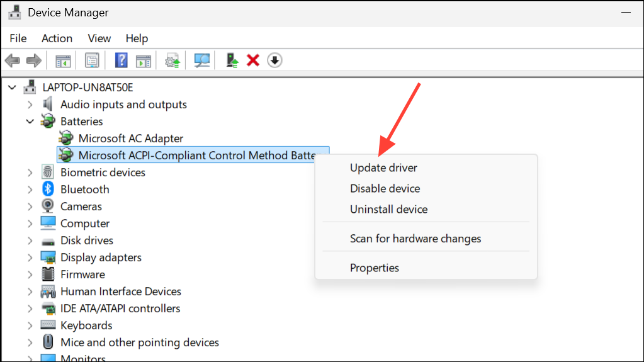Screen dimensions: 644x362
Task: Select the Microsoft AC Adapter row
Action: [130, 138]
